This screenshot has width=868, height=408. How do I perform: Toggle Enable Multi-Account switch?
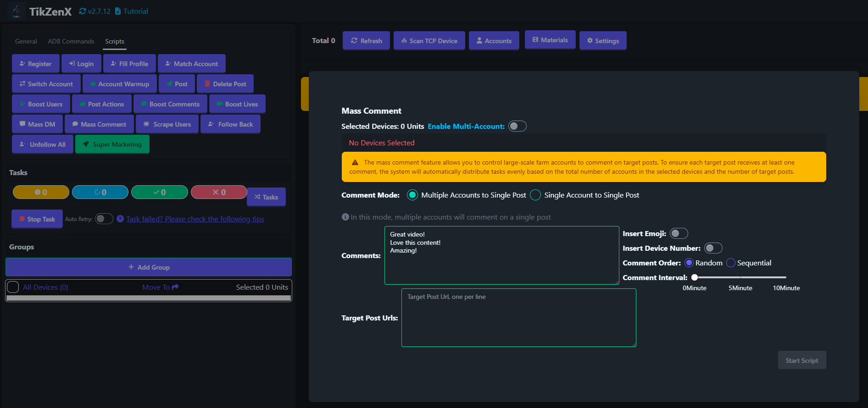click(517, 126)
